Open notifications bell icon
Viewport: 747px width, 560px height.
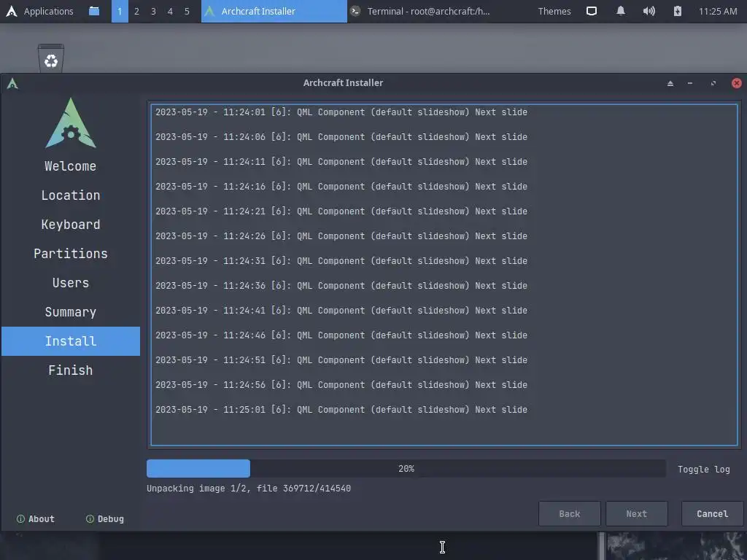tap(620, 11)
